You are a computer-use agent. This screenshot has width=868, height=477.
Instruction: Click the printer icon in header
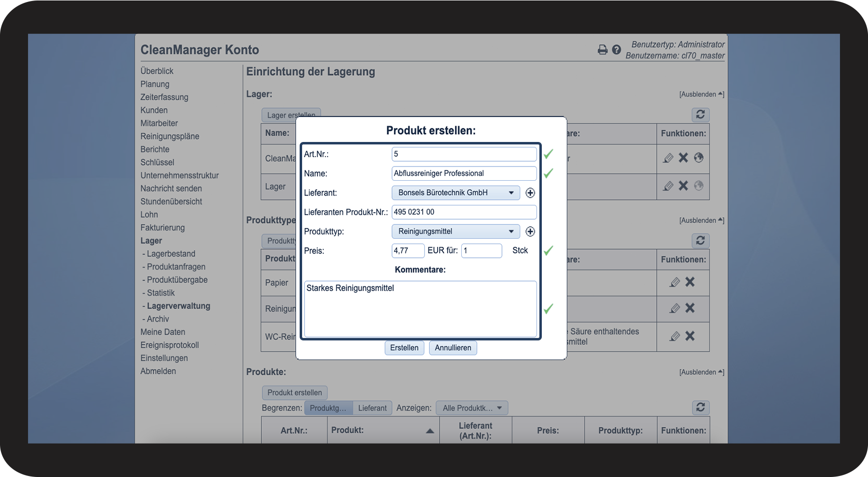click(x=602, y=50)
